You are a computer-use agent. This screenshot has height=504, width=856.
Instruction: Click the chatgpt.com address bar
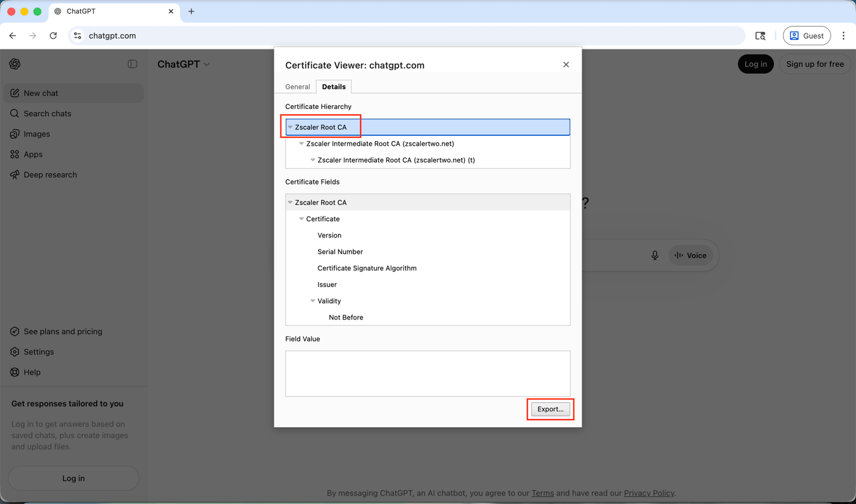coord(407,35)
